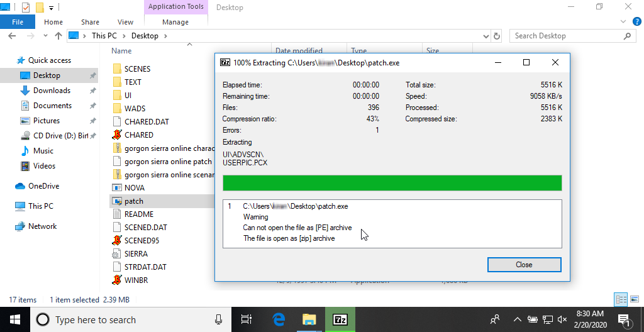Select the gorgon sierra online scenario zip
Image resolution: width=644 pixels, height=332 pixels.
pyautogui.click(x=169, y=175)
